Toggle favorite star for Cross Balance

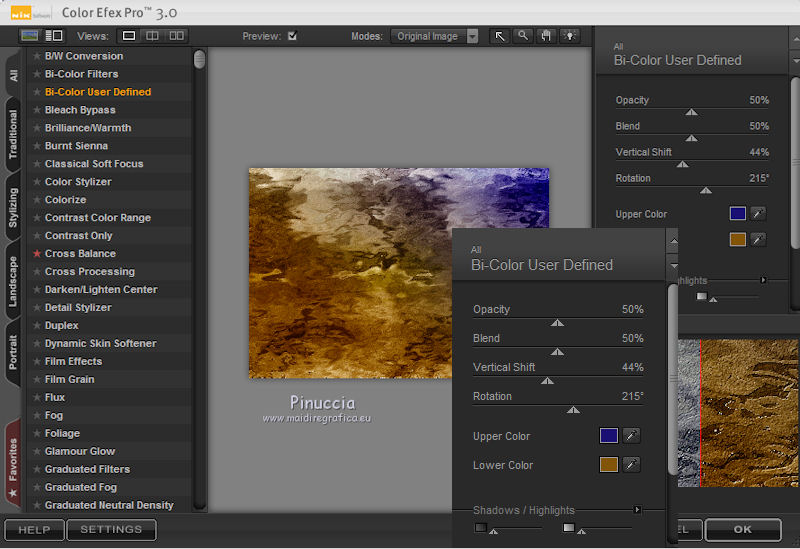coord(37,254)
